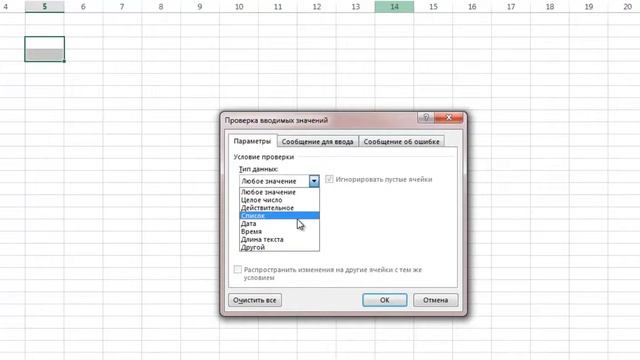Screen dimensions: 640x360
Task: Open the Сообщение об ошибке tab
Action: pyautogui.click(x=401, y=142)
